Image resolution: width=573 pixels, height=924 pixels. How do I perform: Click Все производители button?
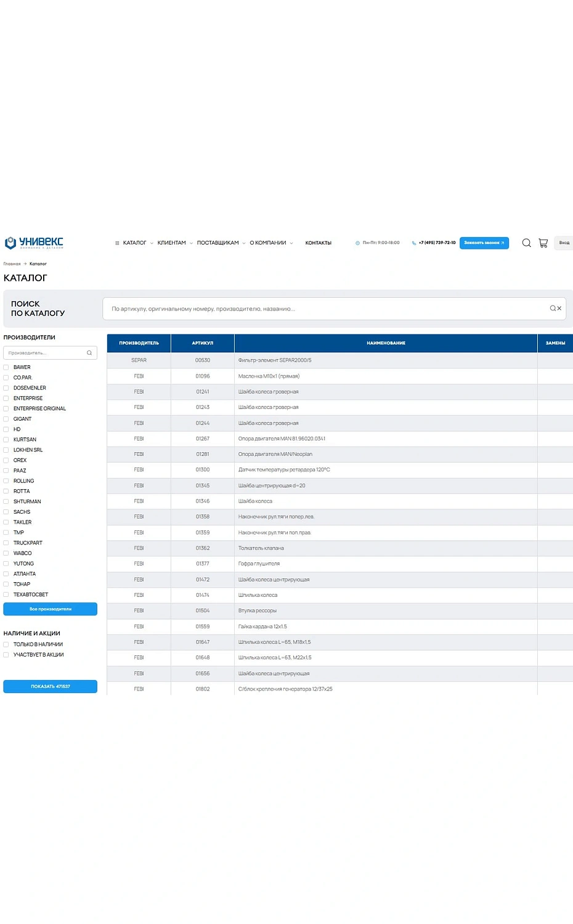coord(51,609)
